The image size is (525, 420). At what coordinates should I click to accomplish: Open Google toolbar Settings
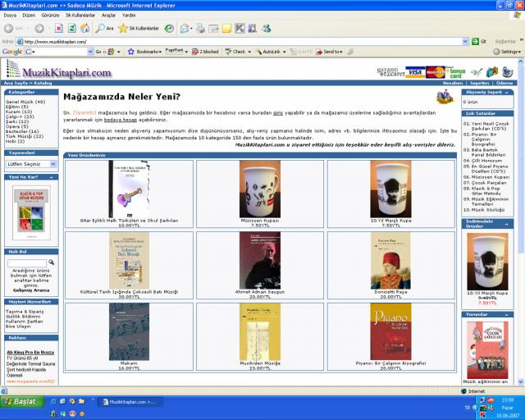click(x=507, y=52)
